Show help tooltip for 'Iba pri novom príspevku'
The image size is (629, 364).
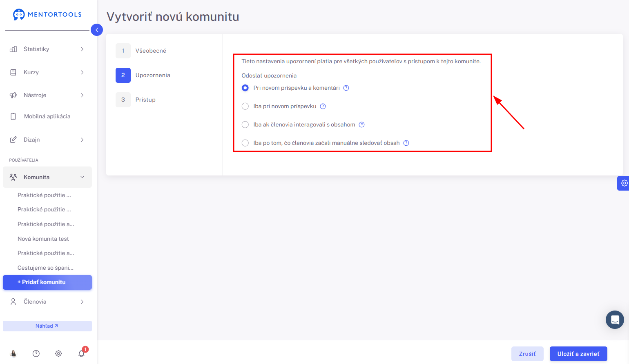323,106
